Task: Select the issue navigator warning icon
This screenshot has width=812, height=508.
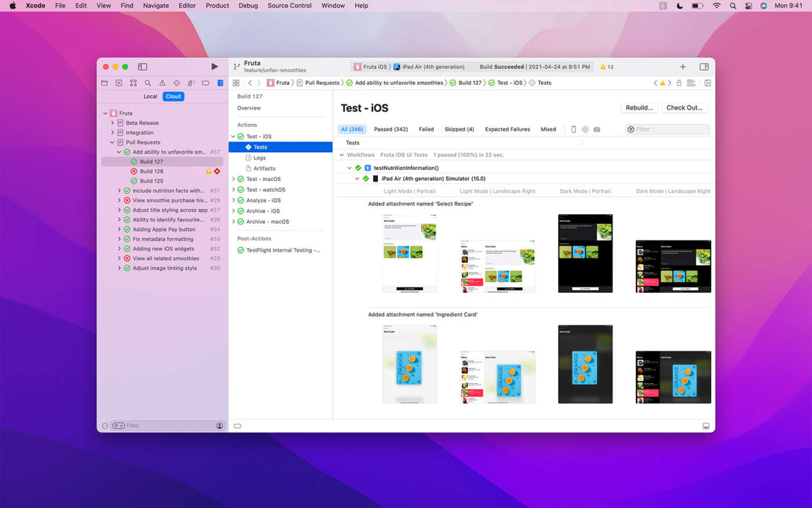Action: click(162, 83)
